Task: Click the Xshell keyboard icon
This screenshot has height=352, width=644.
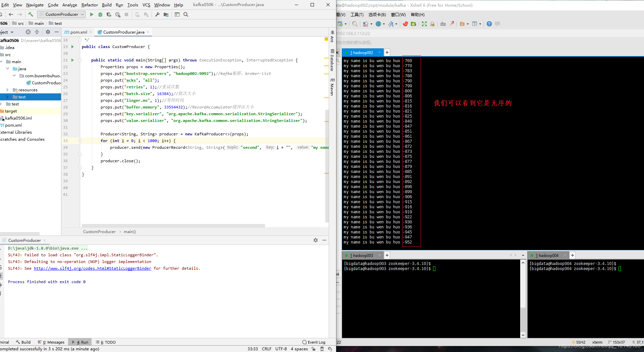Action: click(x=443, y=24)
